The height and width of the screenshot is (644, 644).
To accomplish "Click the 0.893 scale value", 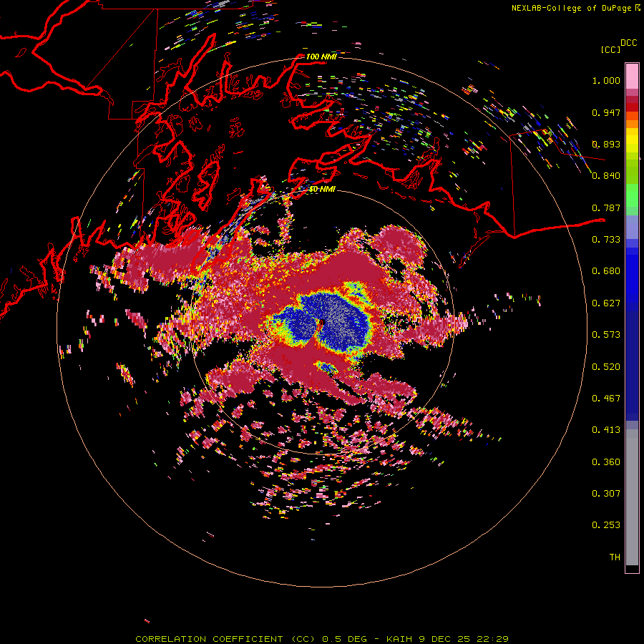I will click(606, 144).
